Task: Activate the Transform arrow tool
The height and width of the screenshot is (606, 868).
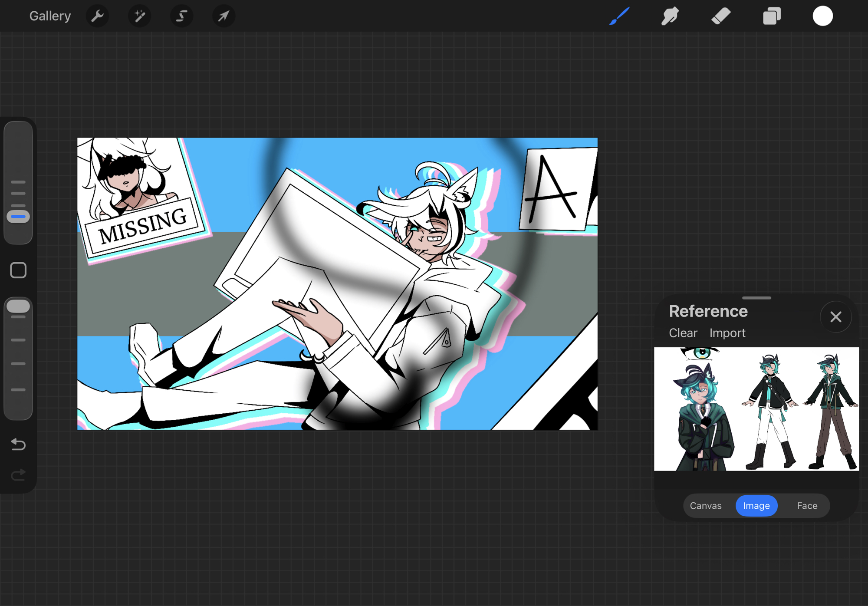Action: pyautogui.click(x=224, y=16)
